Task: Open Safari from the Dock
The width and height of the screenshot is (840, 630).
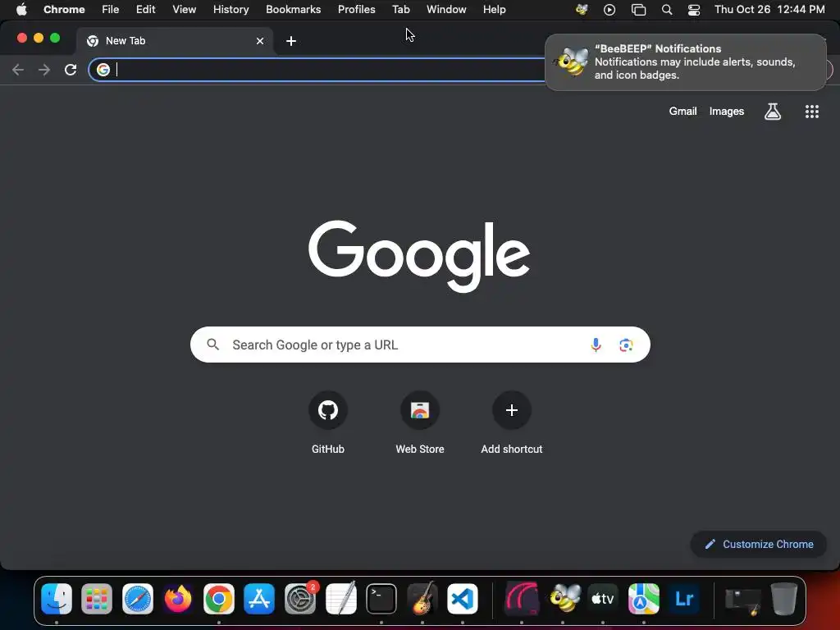Action: pyautogui.click(x=138, y=598)
